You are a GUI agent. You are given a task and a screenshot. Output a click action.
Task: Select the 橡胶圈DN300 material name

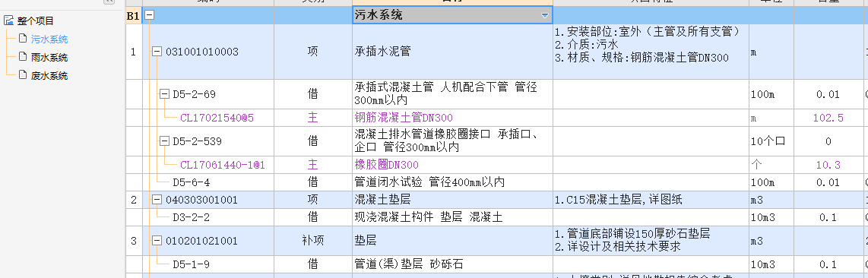452,165
